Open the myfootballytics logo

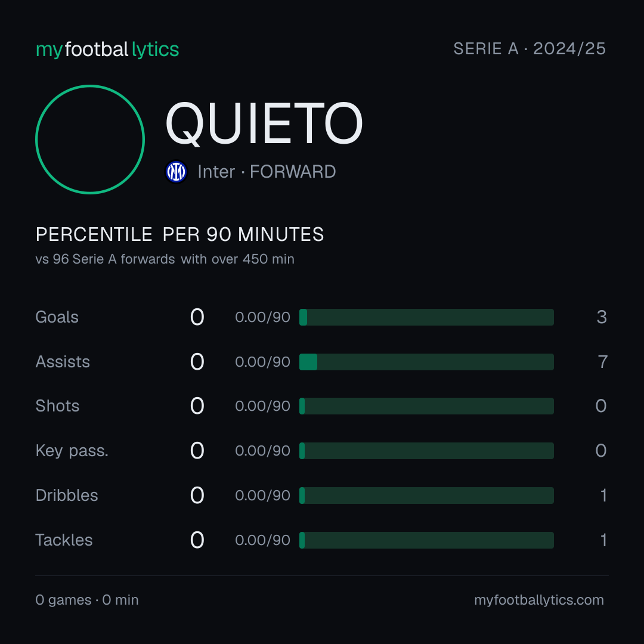click(x=107, y=49)
